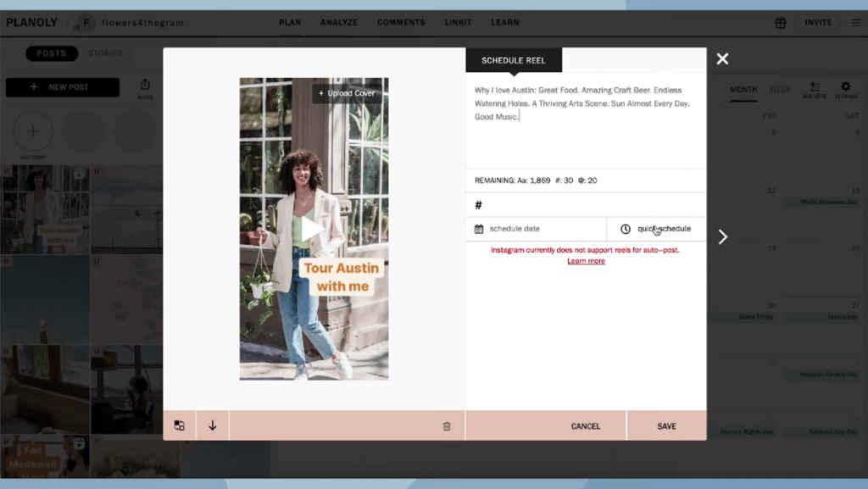Open the LINKIT menu

[x=458, y=23]
